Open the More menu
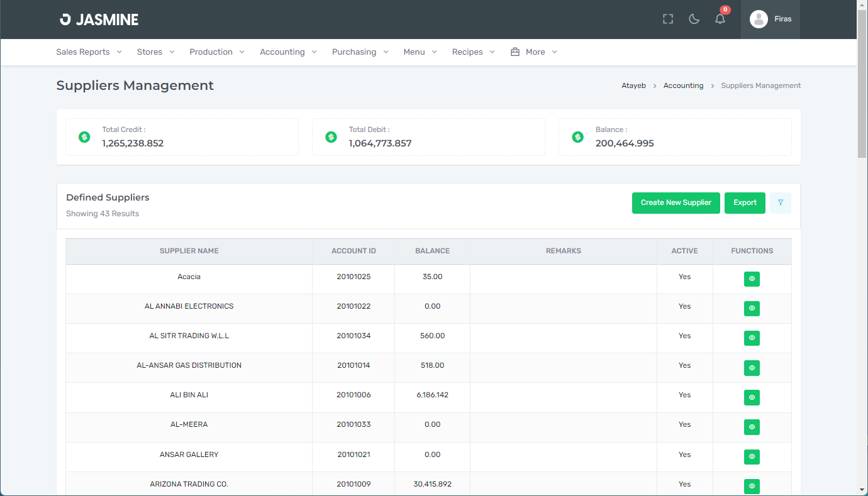The height and width of the screenshot is (496, 868). (x=534, y=52)
